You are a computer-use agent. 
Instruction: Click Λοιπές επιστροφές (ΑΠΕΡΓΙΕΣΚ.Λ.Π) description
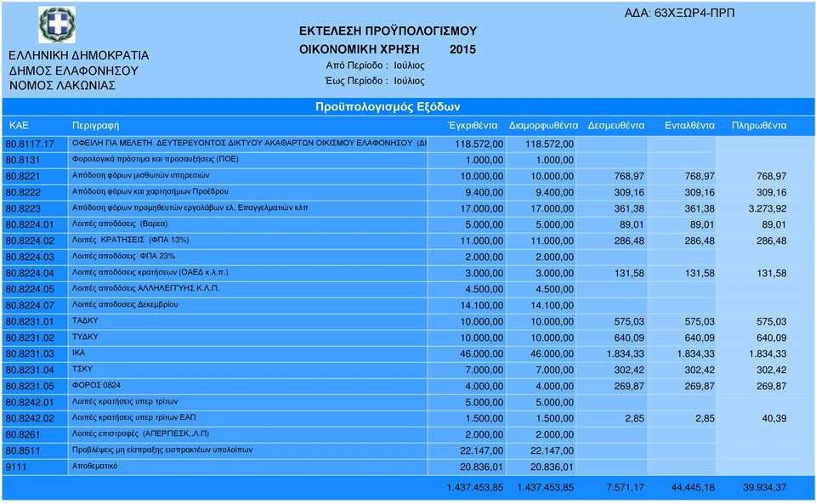pyautogui.click(x=140, y=433)
